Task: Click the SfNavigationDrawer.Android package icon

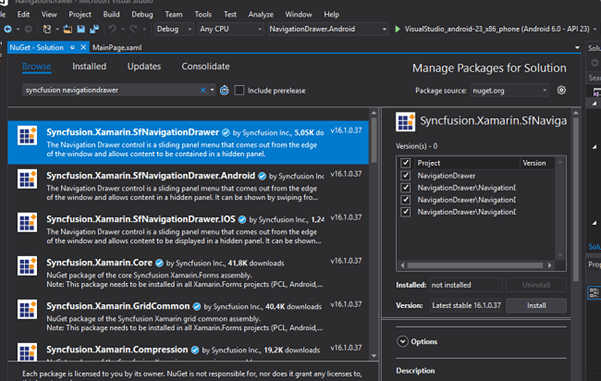Action: (27, 179)
